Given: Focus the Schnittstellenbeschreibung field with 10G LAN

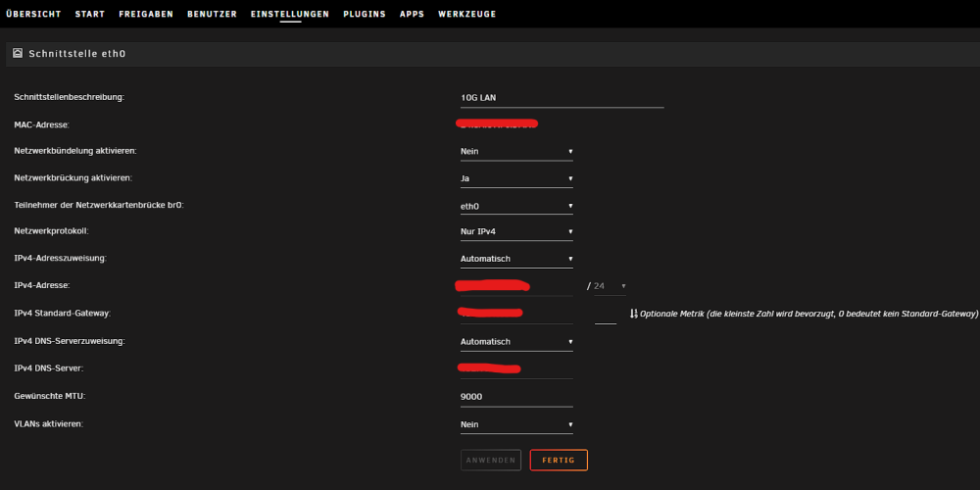Looking at the screenshot, I should click(562, 98).
